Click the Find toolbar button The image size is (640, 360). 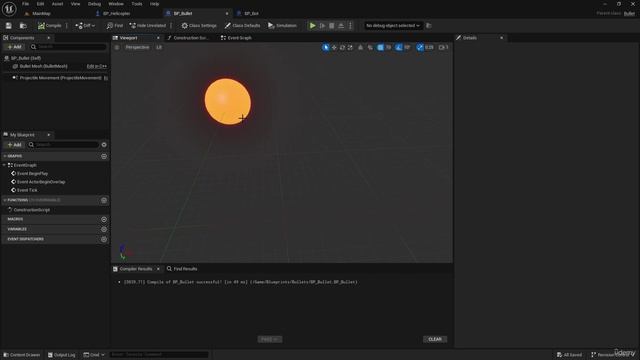pyautogui.click(x=115, y=26)
